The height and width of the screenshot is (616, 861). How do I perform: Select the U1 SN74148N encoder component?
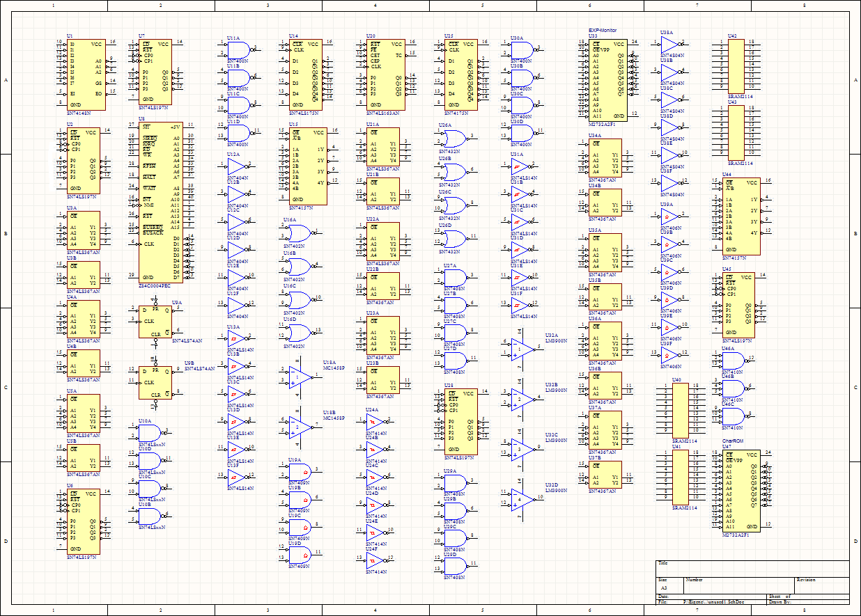coord(86,74)
